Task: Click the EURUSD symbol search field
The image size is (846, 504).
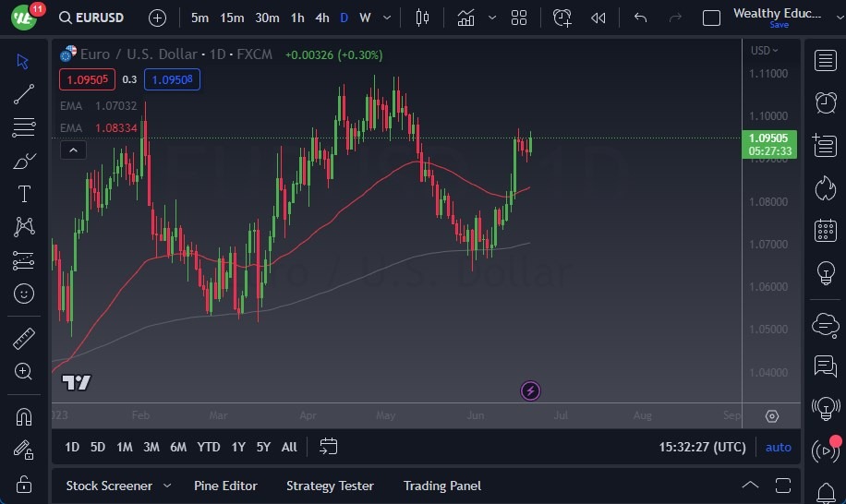Action: point(98,18)
